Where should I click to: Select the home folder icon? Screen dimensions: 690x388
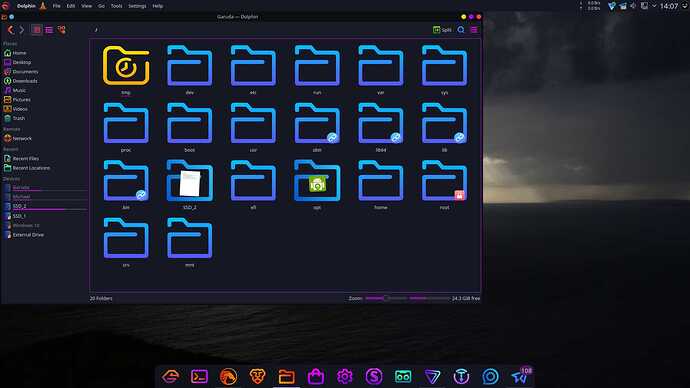click(381, 181)
